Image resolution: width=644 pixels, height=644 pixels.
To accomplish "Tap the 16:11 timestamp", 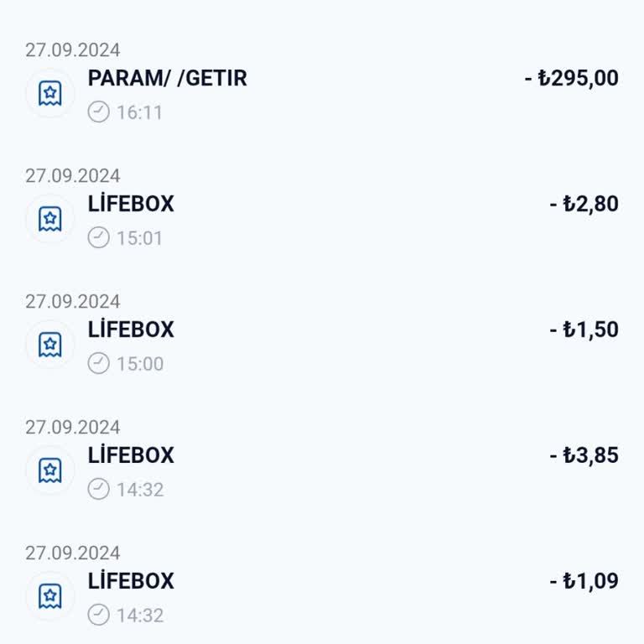I will [140, 112].
